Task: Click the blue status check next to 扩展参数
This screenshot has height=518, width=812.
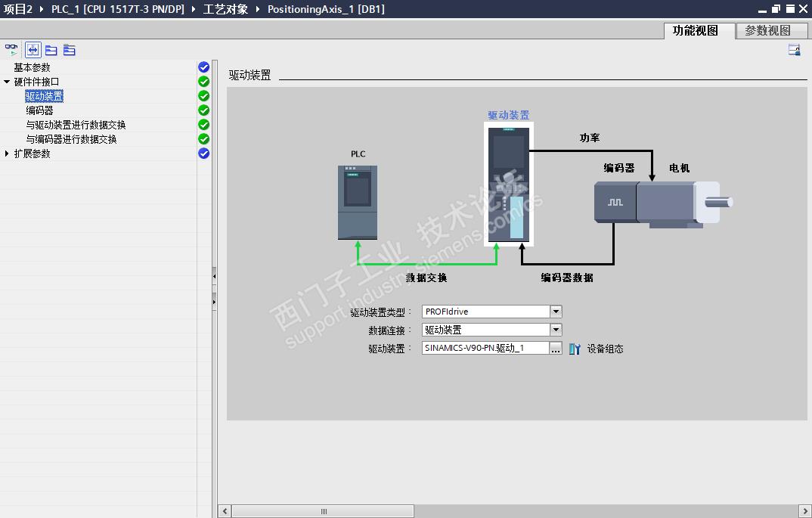Action: (x=203, y=154)
